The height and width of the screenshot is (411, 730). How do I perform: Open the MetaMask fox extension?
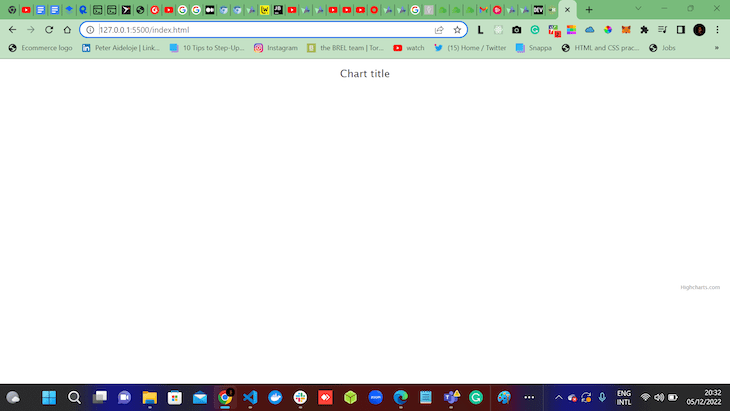(x=626, y=30)
